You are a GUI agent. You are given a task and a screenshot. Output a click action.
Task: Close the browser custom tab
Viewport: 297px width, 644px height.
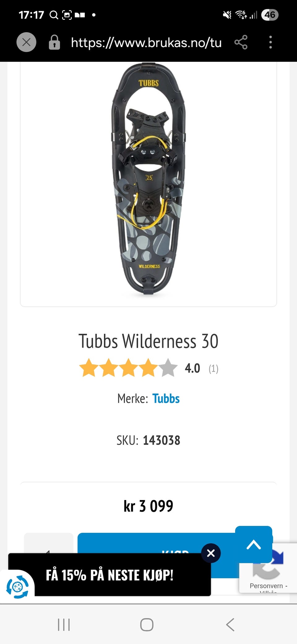(x=26, y=42)
